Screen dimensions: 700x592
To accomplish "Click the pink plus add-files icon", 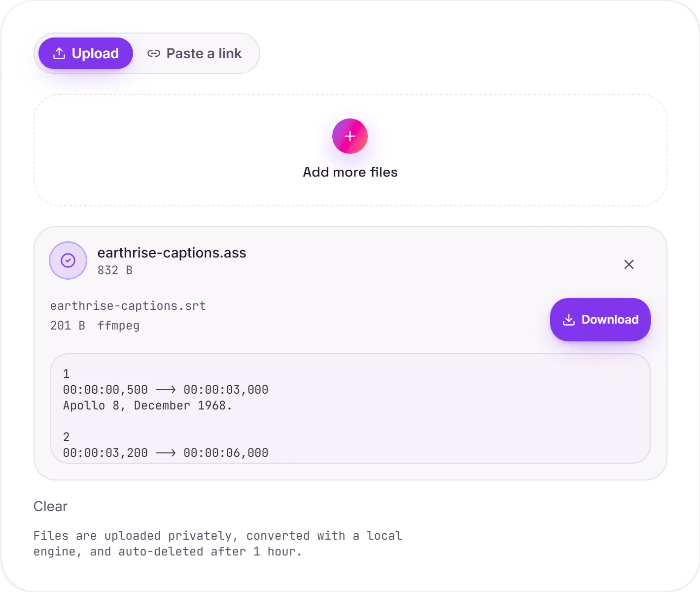I will tap(350, 136).
